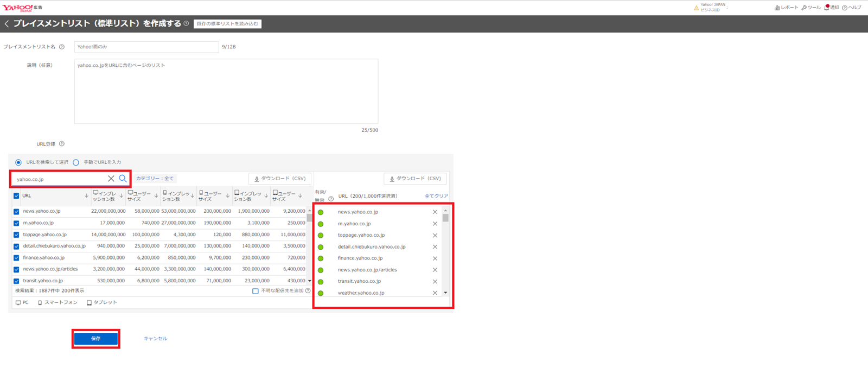
Task: Click 全てクリア to clear selected URLs
Action: click(x=436, y=196)
